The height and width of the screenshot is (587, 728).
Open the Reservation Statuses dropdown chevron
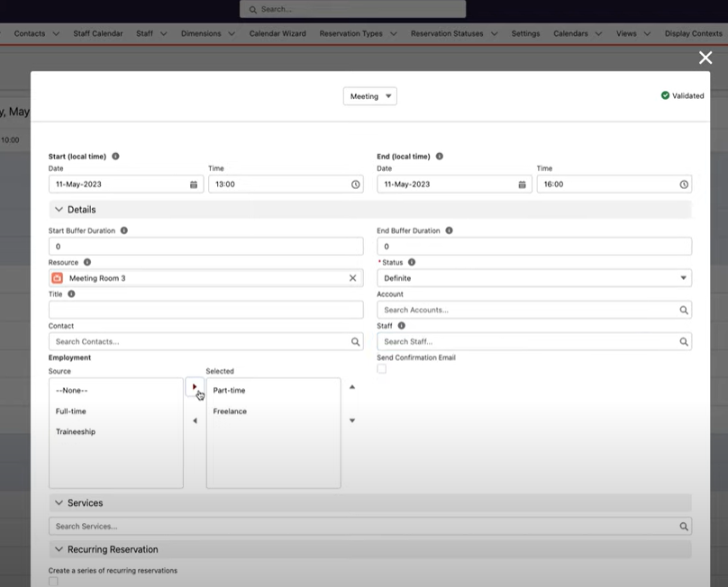pos(495,33)
